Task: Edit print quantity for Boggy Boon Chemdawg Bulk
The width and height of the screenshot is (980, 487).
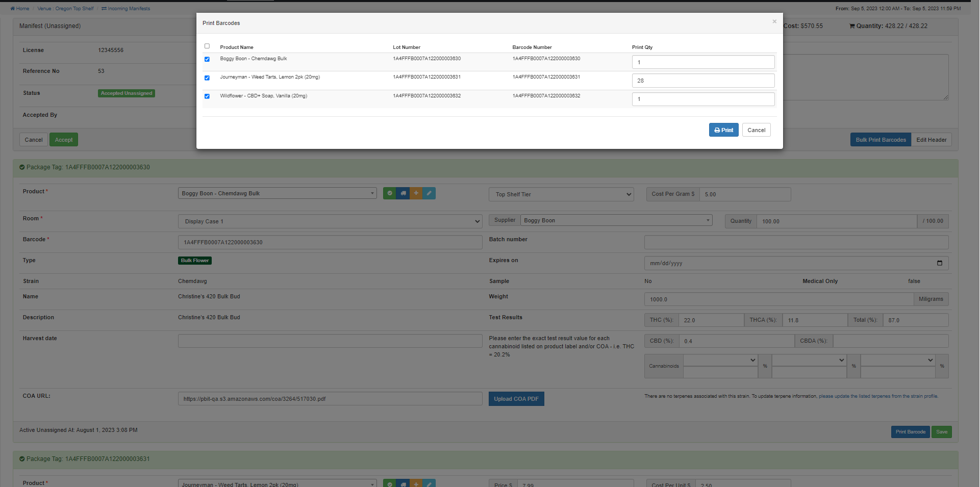Action: (x=703, y=62)
